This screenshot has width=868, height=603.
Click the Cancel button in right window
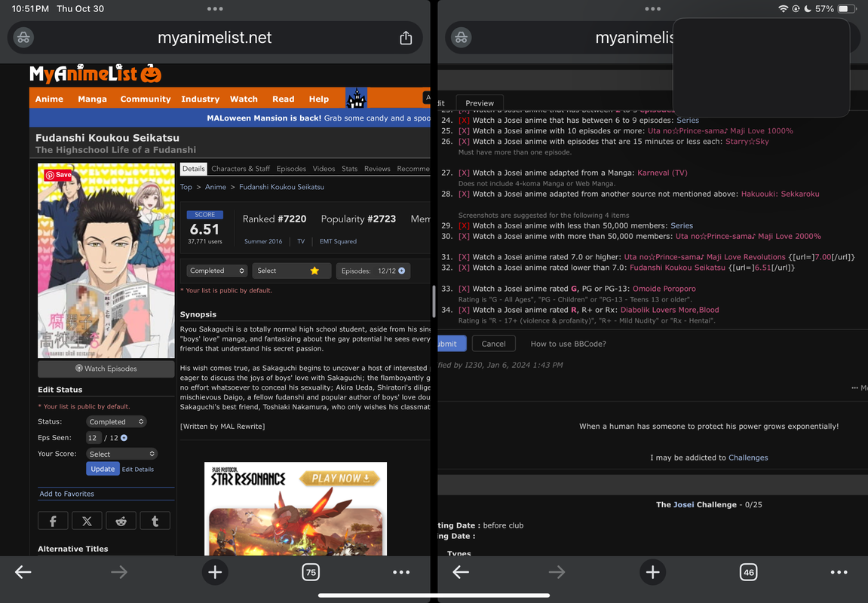[x=493, y=344]
